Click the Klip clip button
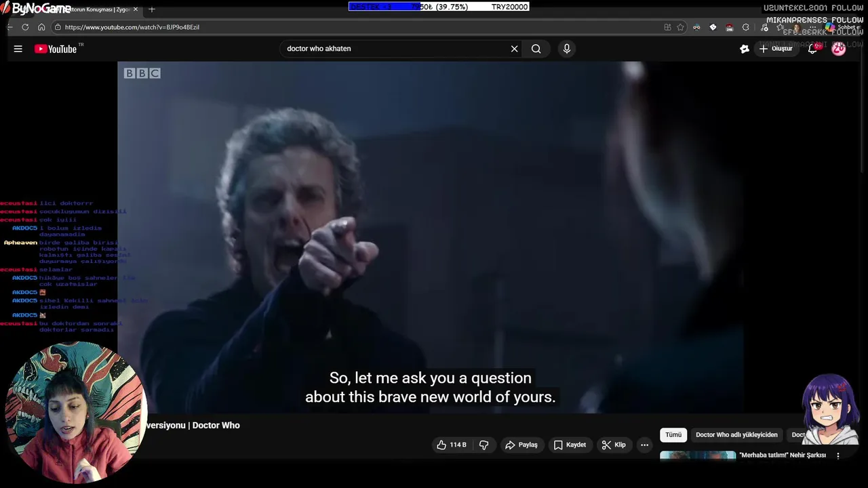Screen dimensions: 868x488 pos(613,445)
